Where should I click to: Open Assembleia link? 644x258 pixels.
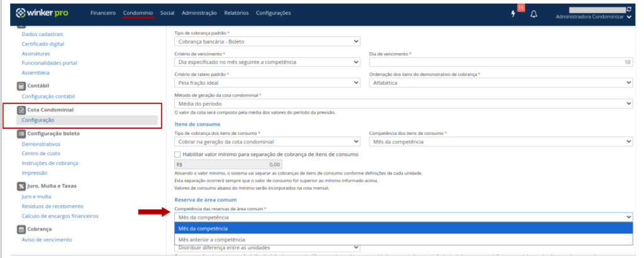(x=35, y=73)
